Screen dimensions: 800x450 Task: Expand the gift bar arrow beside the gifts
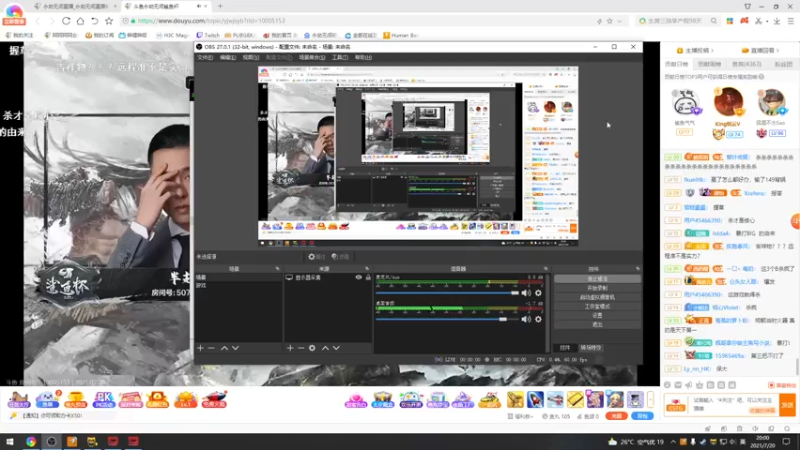pyautogui.click(x=651, y=399)
